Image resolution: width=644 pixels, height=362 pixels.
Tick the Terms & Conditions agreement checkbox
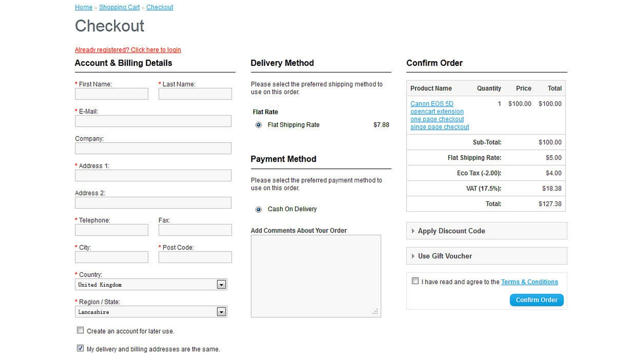415,281
